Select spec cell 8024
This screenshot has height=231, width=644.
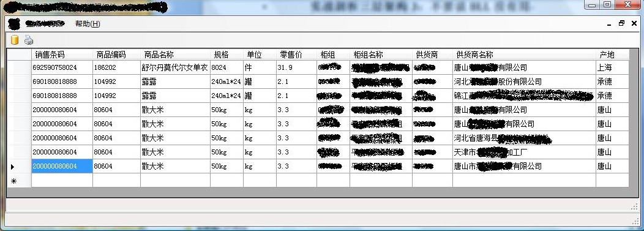coord(227,67)
